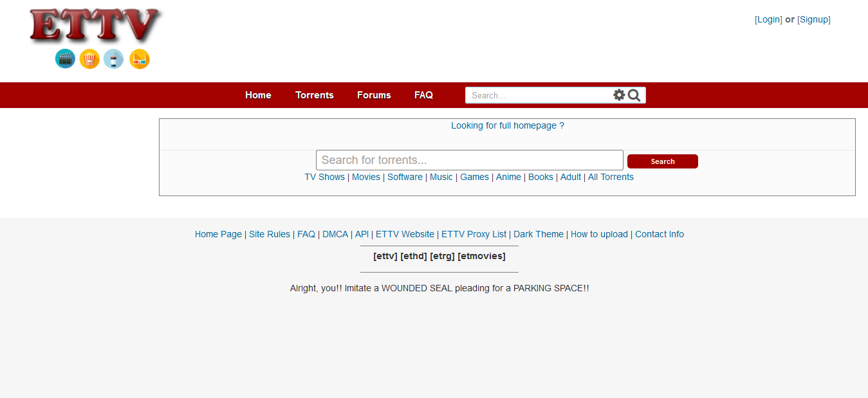The height and width of the screenshot is (398, 868).
Task: Open the API link
Action: coord(362,234)
